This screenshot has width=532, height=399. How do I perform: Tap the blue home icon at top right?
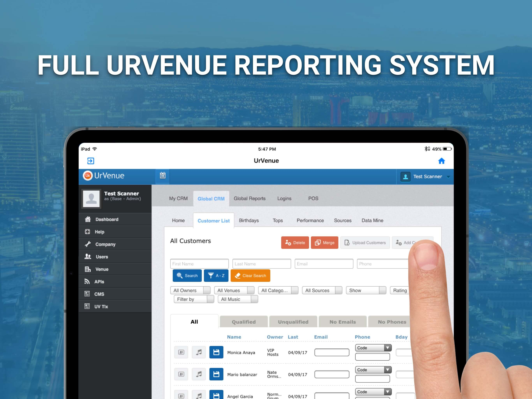441,161
